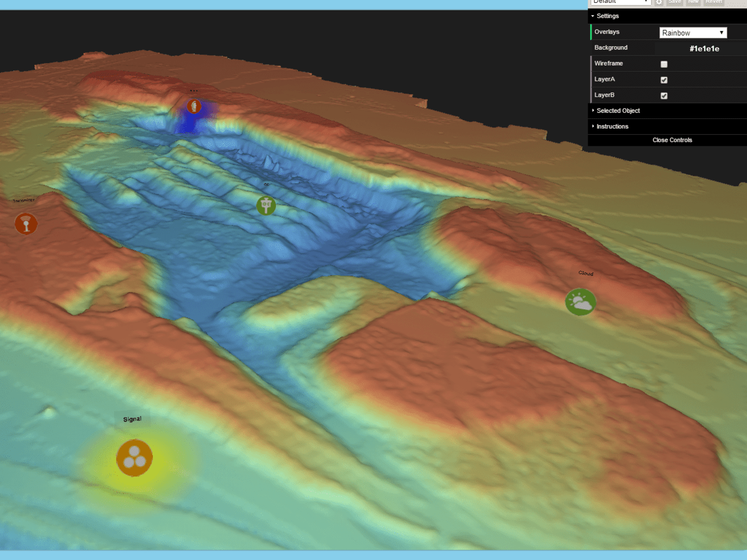
Task: Click the LayerA setting label
Action: (x=605, y=79)
